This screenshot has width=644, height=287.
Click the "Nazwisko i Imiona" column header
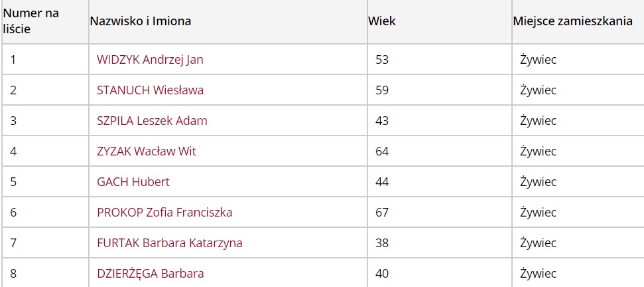[x=141, y=21]
